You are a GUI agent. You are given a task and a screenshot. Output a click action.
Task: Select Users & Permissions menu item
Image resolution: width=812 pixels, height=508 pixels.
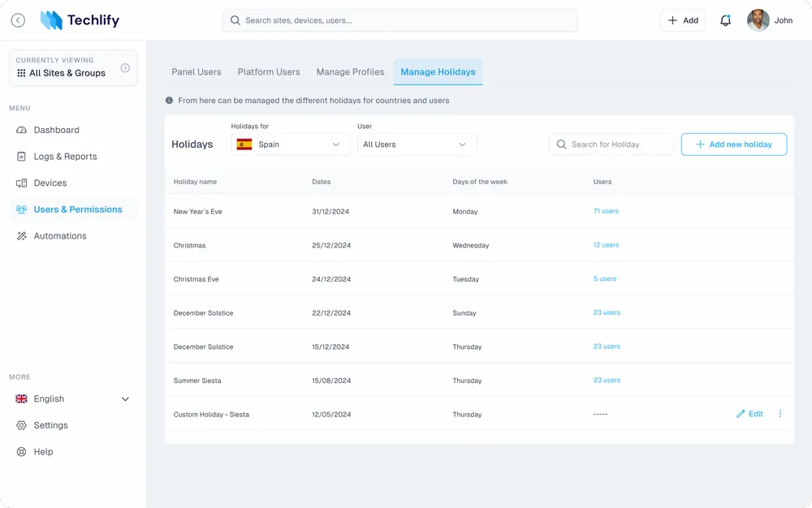[x=74, y=209]
